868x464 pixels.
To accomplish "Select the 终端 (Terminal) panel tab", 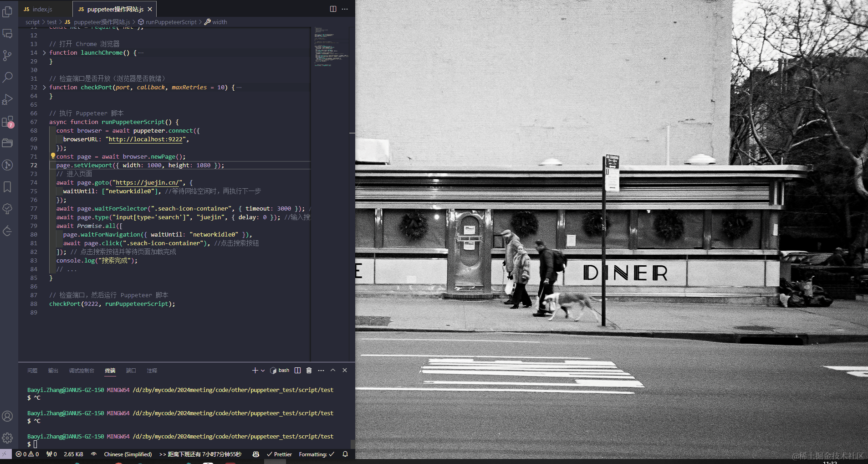I will click(x=110, y=371).
